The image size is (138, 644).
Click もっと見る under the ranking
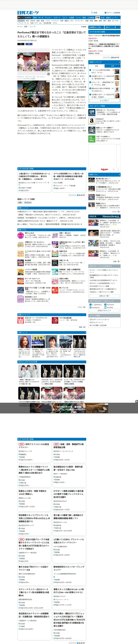pos(104,100)
